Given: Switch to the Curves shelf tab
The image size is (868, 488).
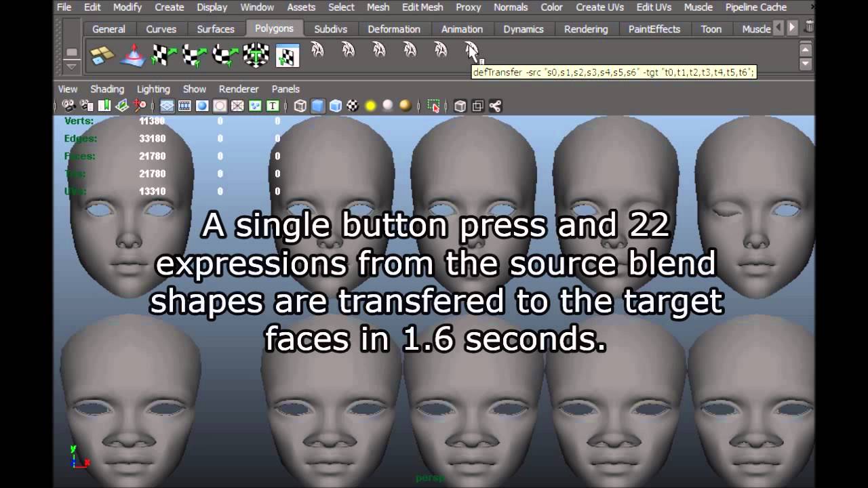Looking at the screenshot, I should (x=161, y=29).
